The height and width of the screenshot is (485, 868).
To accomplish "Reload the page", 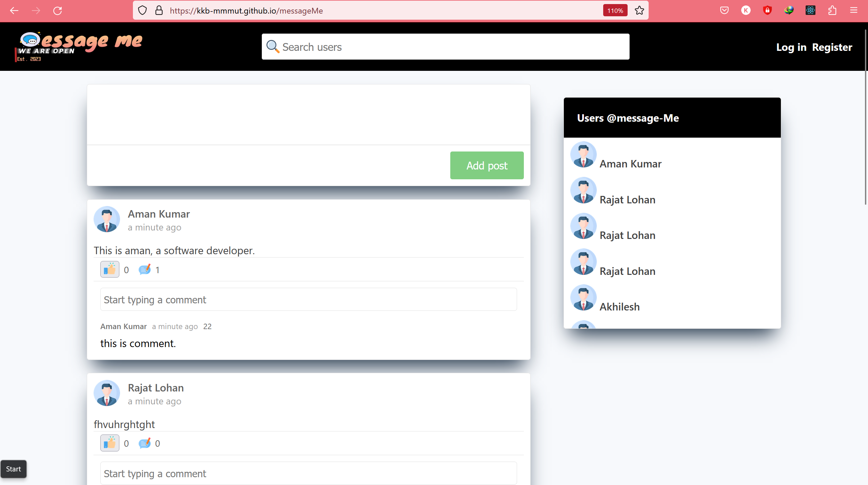I will pos(58,11).
